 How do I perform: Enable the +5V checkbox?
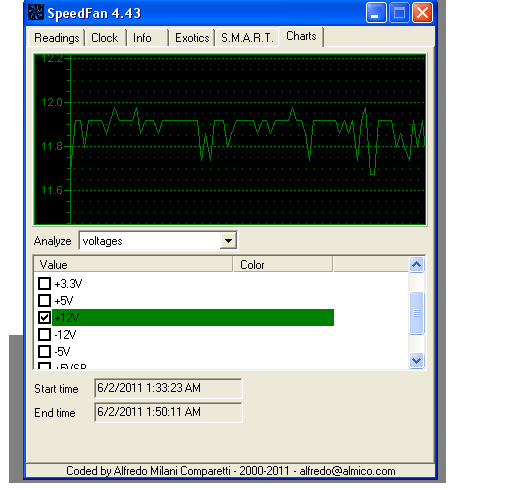point(44,300)
